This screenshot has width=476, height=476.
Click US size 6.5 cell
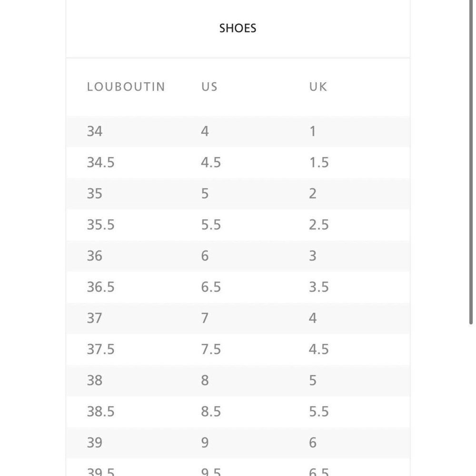(211, 287)
